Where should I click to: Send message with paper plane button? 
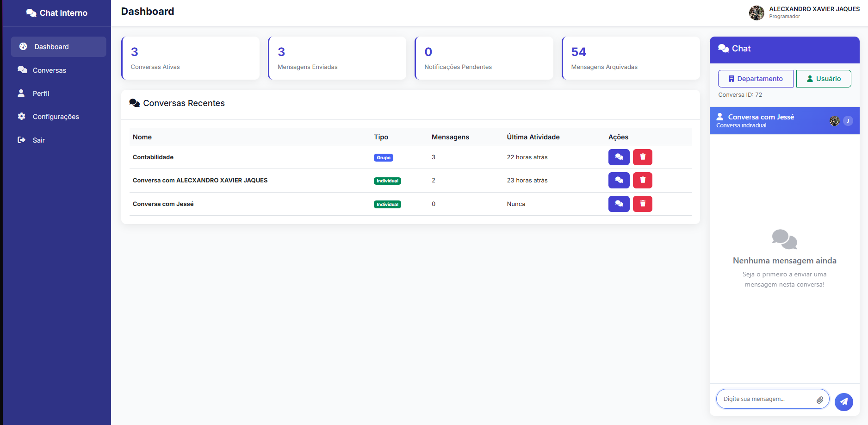(x=843, y=402)
